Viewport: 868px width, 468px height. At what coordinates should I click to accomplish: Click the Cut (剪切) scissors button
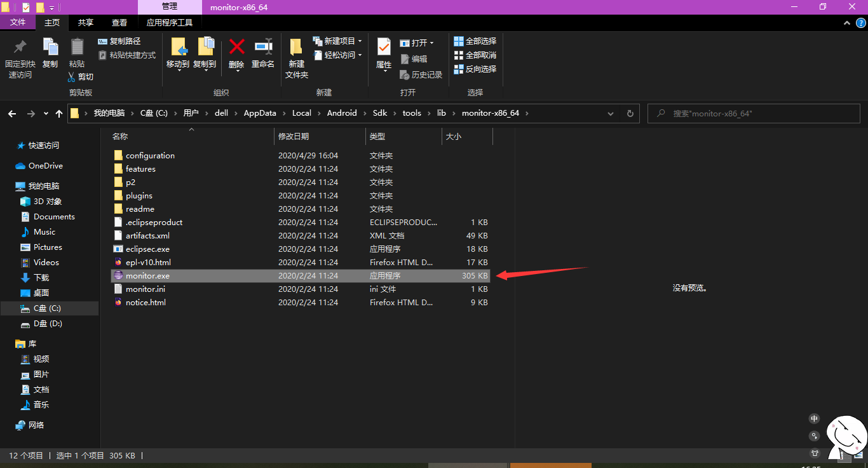point(81,77)
